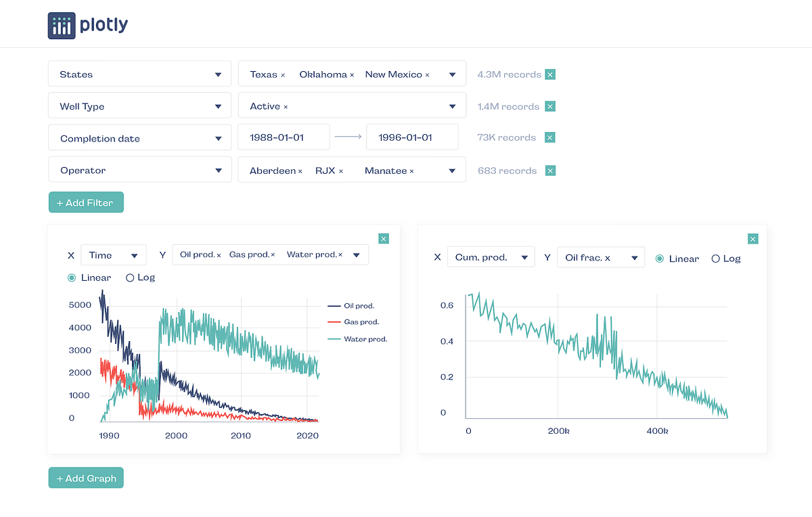This screenshot has width=812, height=517.
Task: Remove the Well Type filter row
Action: click(x=550, y=106)
